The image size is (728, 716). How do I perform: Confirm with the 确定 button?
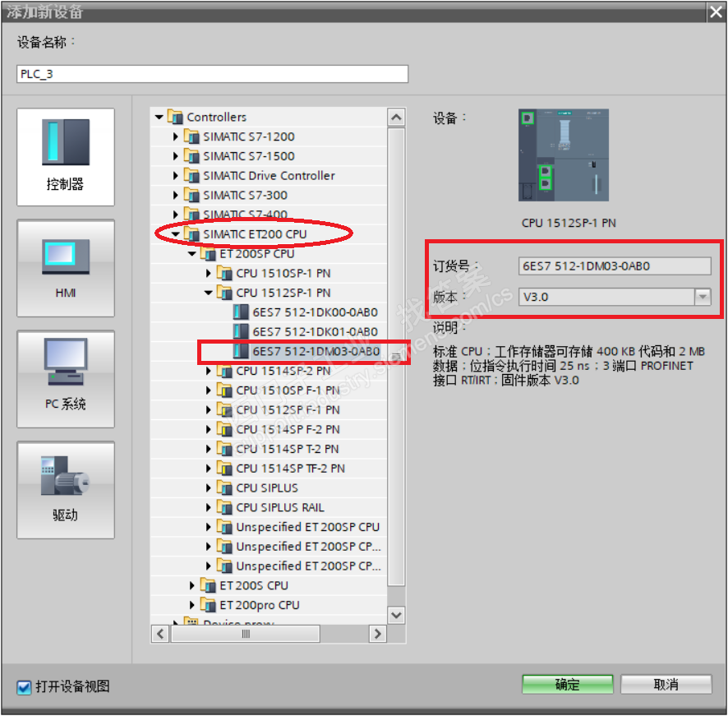pyautogui.click(x=567, y=685)
